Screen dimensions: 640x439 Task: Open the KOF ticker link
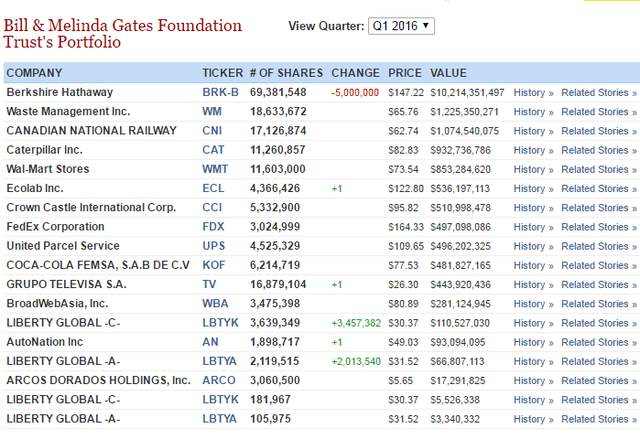[213, 265]
